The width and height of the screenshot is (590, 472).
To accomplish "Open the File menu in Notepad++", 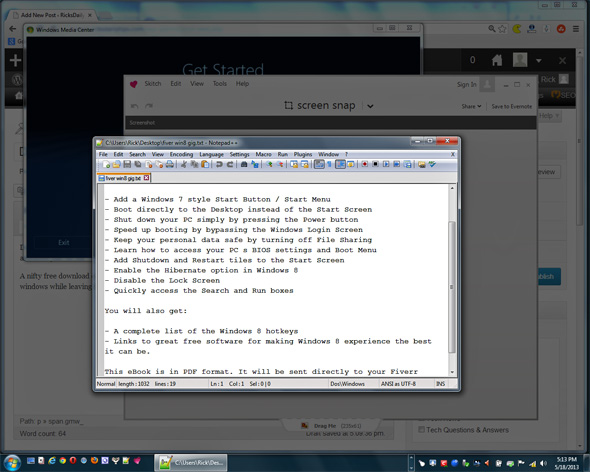I will pos(103,154).
